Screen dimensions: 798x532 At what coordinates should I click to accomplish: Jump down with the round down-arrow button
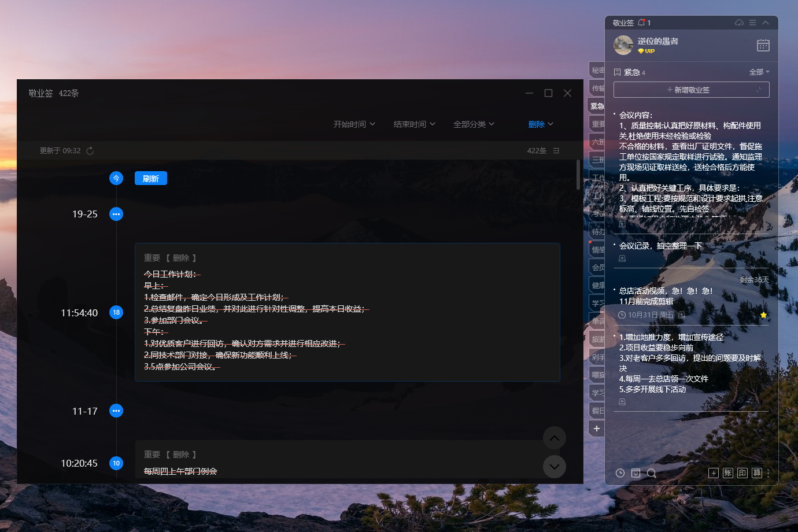coord(555,467)
